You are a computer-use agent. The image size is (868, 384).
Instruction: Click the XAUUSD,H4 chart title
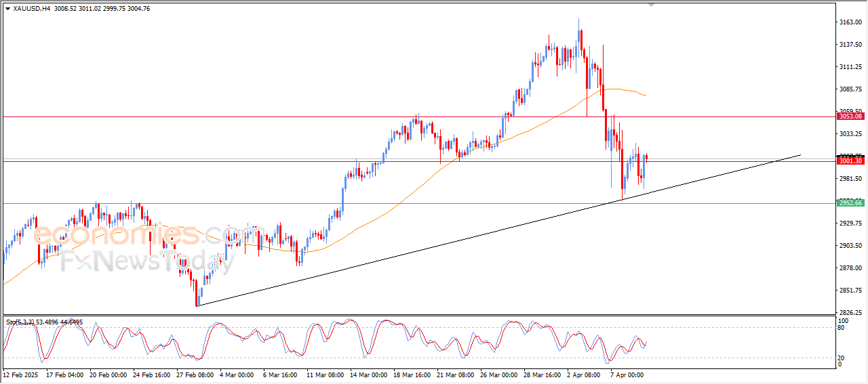tap(31, 8)
